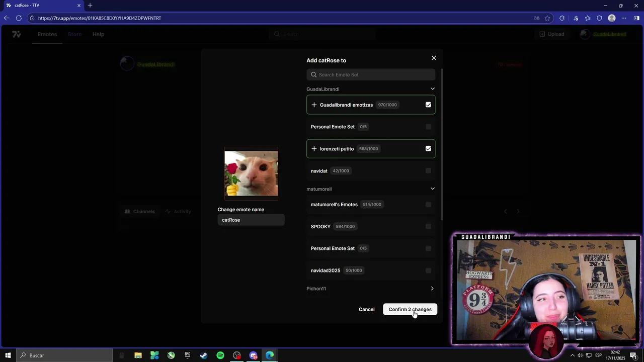Click the navidat set name
Screen dimensions: 644x362
click(319, 171)
